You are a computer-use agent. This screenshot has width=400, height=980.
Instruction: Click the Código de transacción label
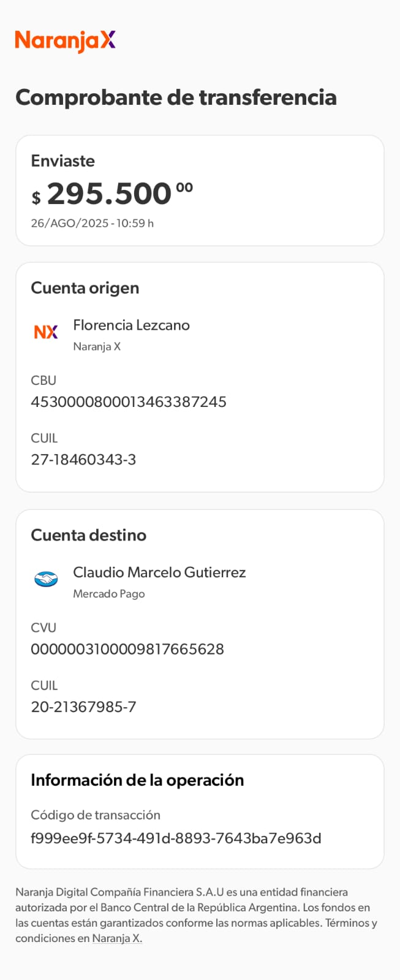click(96, 815)
